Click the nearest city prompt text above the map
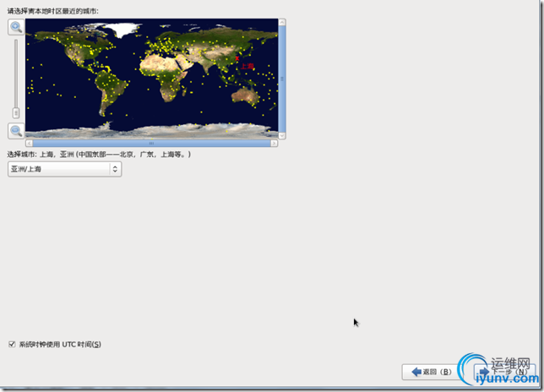This screenshot has height=392, width=544. pyautogui.click(x=52, y=12)
